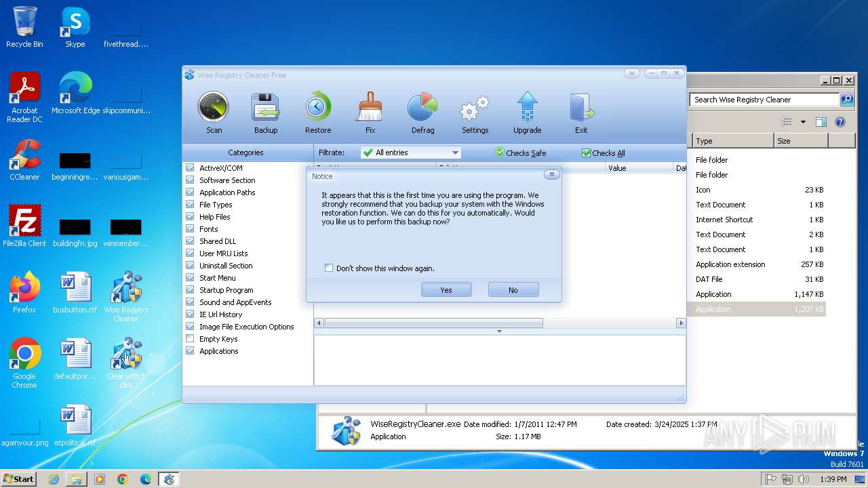Open Clear with 1 click shortcut
This screenshot has height=488, width=868.
(x=126, y=363)
